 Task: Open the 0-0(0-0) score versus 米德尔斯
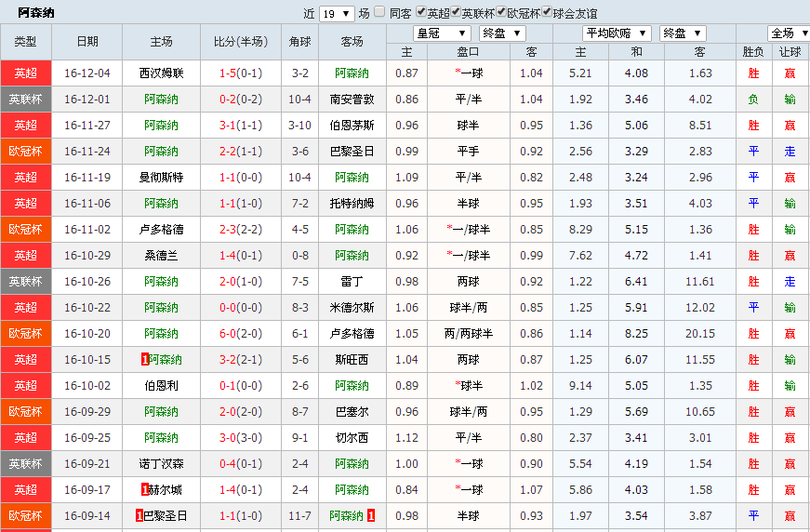[241, 308]
